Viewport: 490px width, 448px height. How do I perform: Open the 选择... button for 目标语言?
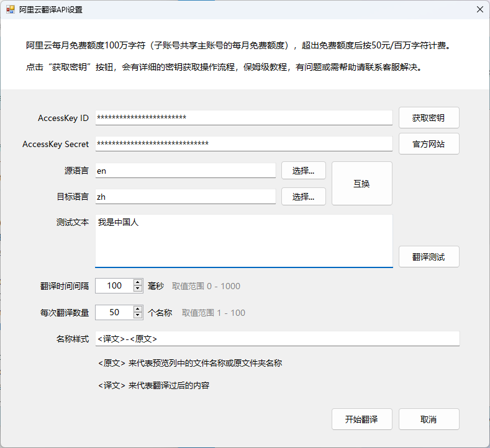point(304,196)
